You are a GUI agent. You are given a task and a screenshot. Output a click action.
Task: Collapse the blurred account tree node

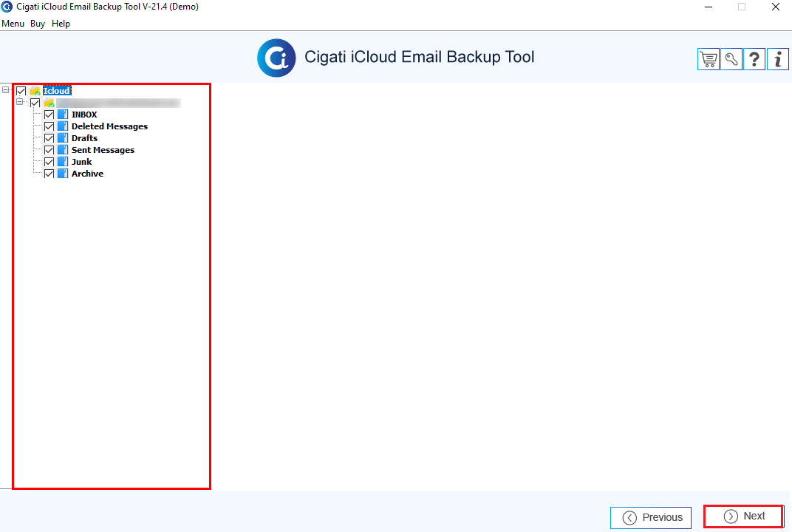coord(20,101)
